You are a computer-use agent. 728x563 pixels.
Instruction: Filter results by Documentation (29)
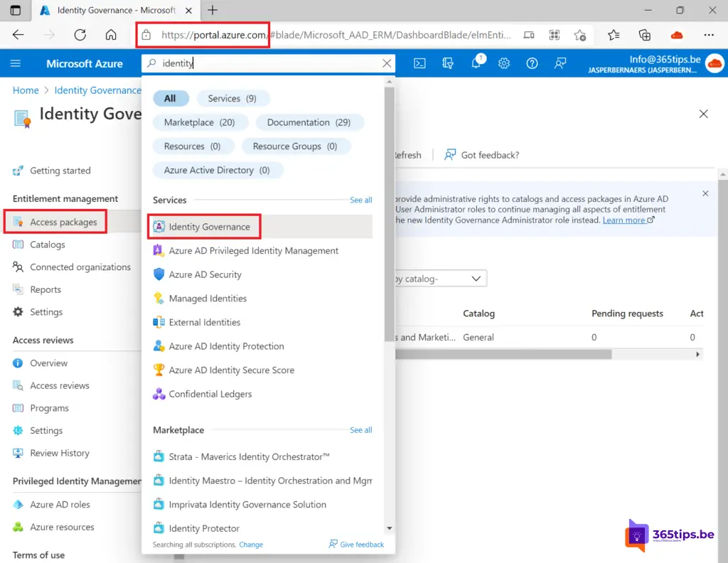[x=309, y=122]
